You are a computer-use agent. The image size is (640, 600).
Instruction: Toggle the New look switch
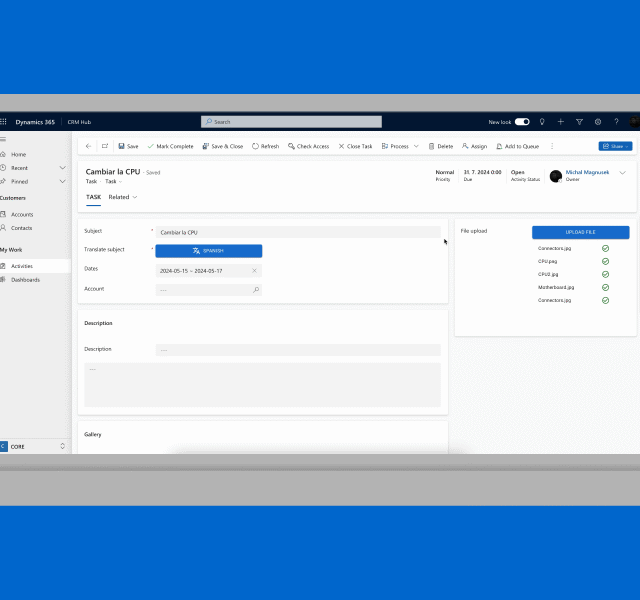point(522,122)
